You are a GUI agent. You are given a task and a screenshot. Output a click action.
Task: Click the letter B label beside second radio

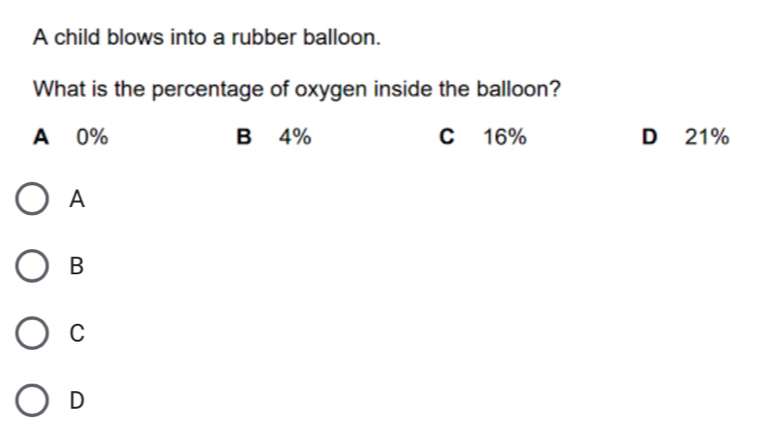pyautogui.click(x=78, y=267)
